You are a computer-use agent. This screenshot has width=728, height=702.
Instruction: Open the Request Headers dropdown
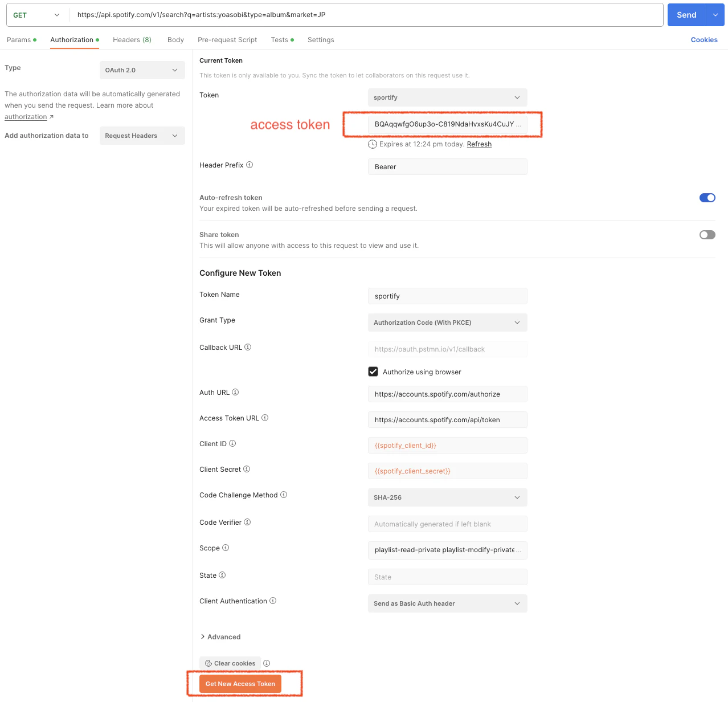[142, 136]
